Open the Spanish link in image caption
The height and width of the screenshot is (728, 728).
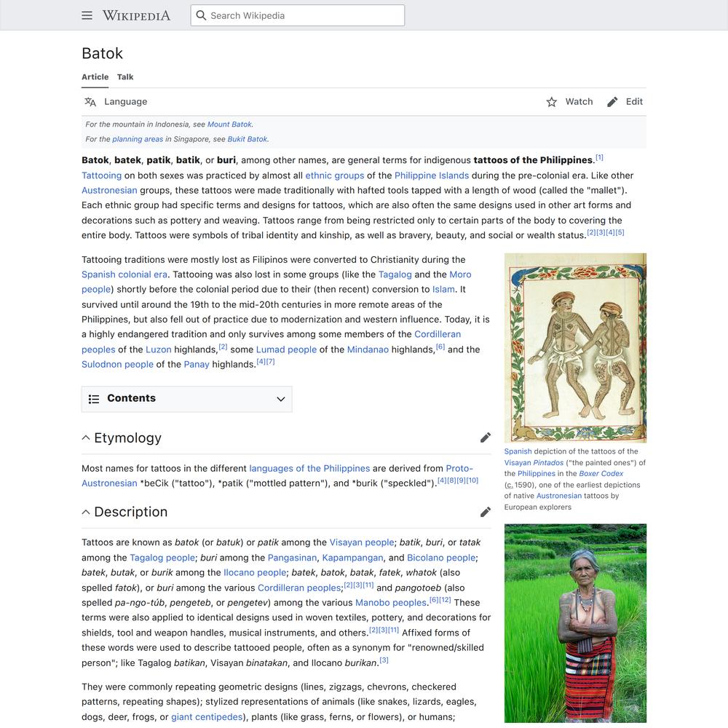coord(518,451)
